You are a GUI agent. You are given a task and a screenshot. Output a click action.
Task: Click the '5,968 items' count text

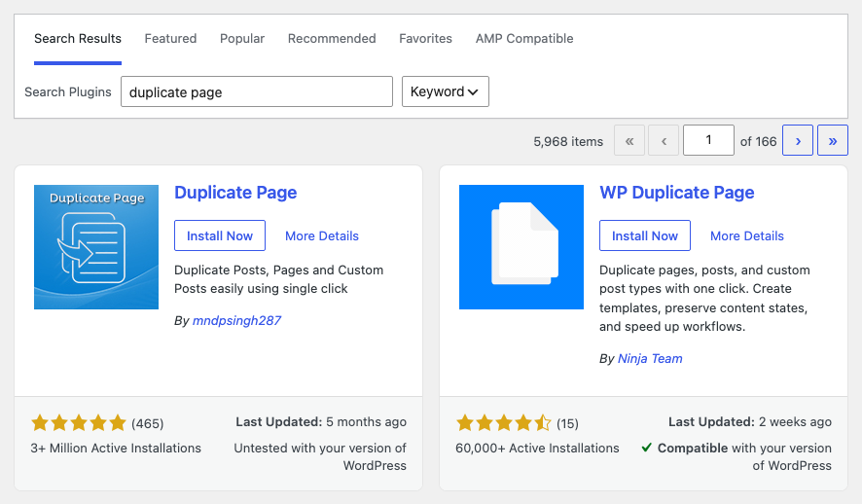coord(568,141)
